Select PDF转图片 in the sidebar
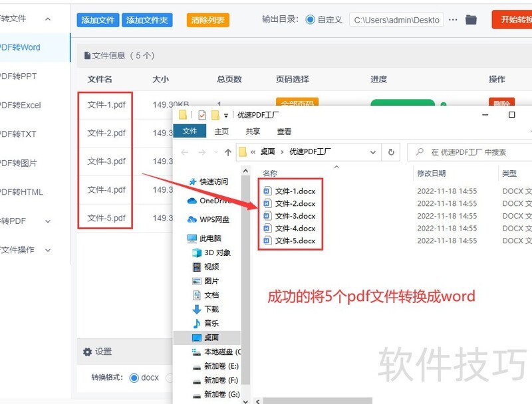Viewport: 532px width, 404px height. [x=19, y=163]
